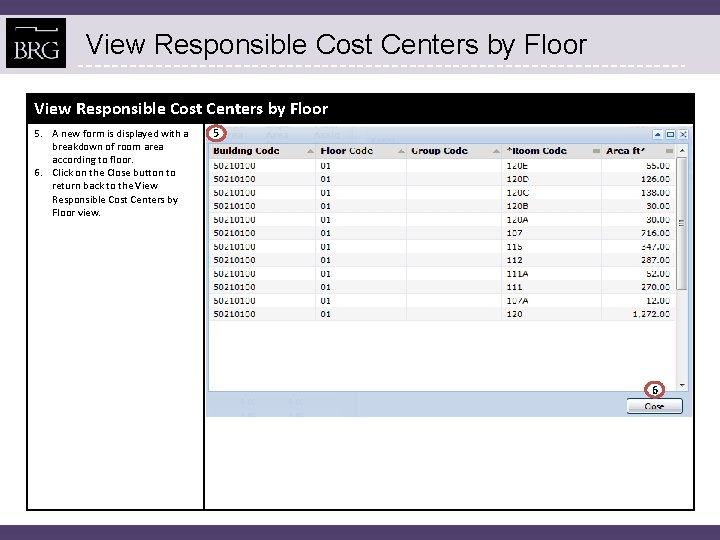Select room code 120B

coord(518,206)
